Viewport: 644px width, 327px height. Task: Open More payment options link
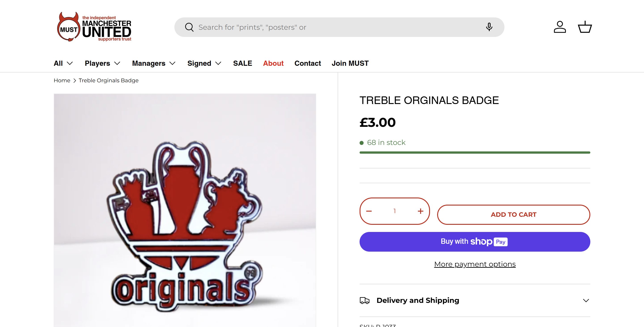(x=475, y=264)
